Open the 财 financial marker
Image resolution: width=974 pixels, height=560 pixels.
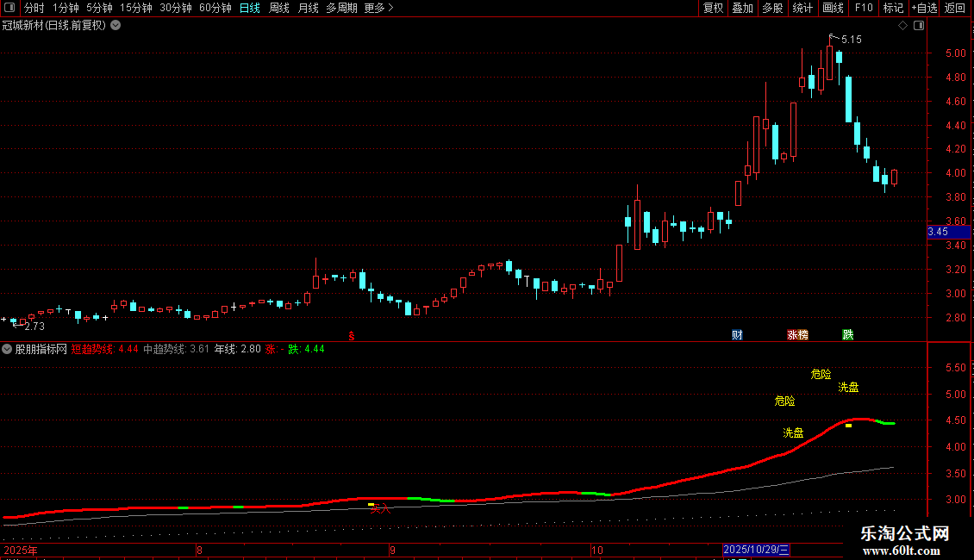click(x=737, y=335)
